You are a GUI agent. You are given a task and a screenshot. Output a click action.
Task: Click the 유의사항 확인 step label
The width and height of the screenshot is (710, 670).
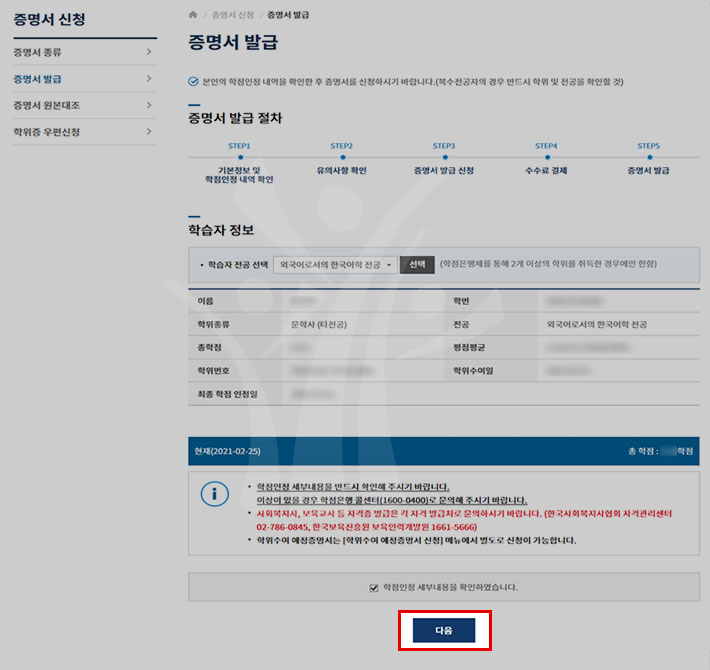[341, 171]
